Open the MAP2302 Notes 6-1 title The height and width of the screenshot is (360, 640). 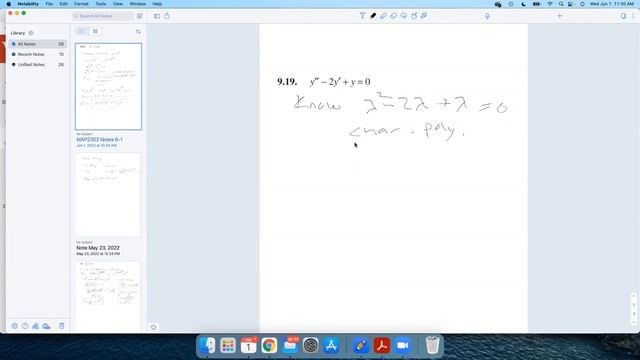100,140
